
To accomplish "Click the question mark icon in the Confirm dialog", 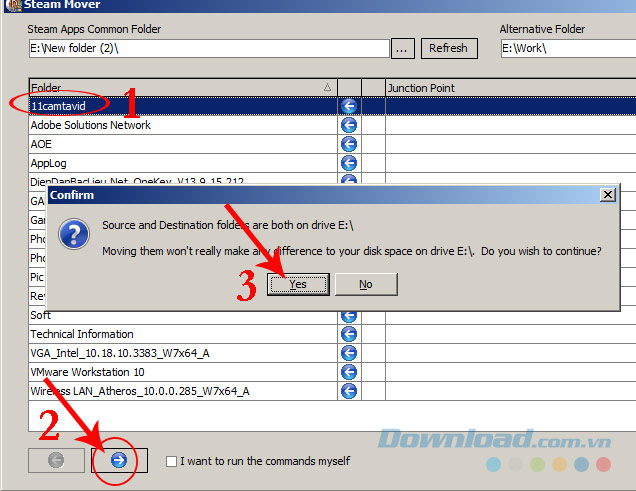I will 74,234.
